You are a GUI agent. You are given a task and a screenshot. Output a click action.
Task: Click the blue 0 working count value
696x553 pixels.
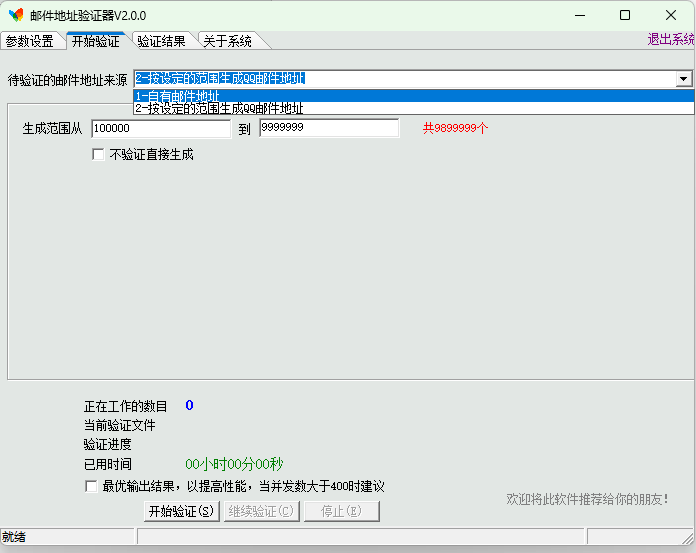pos(189,405)
